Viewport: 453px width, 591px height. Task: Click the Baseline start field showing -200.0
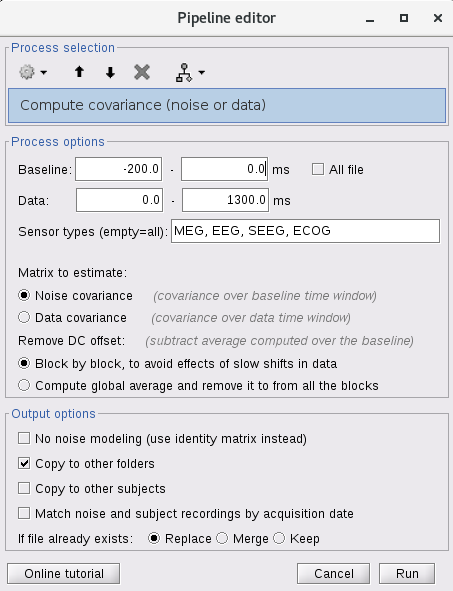point(119,169)
